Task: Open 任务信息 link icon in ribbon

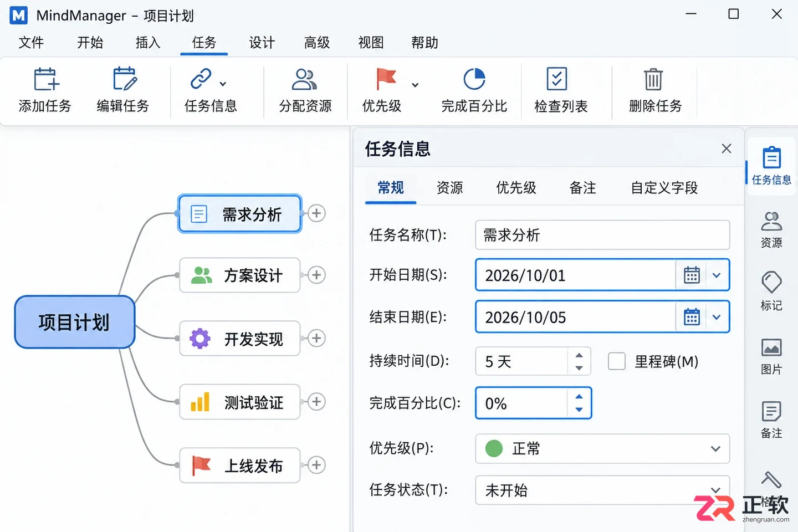Action: (x=201, y=79)
